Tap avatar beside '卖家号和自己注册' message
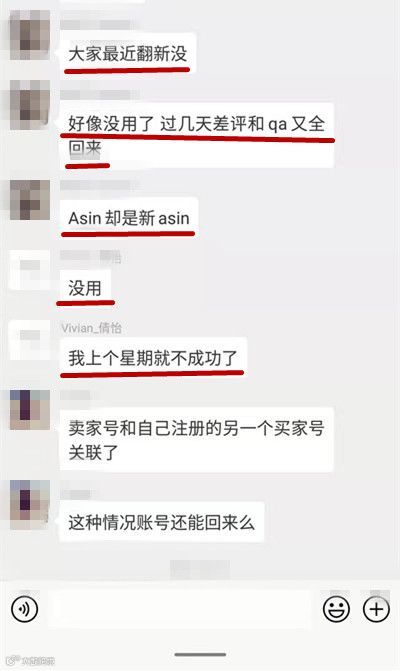The width and height of the screenshot is (400, 671). pyautogui.click(x=30, y=410)
